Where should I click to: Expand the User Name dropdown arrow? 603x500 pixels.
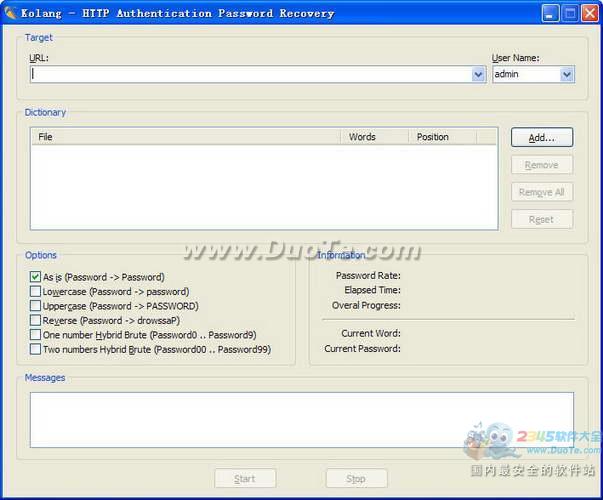(567, 74)
